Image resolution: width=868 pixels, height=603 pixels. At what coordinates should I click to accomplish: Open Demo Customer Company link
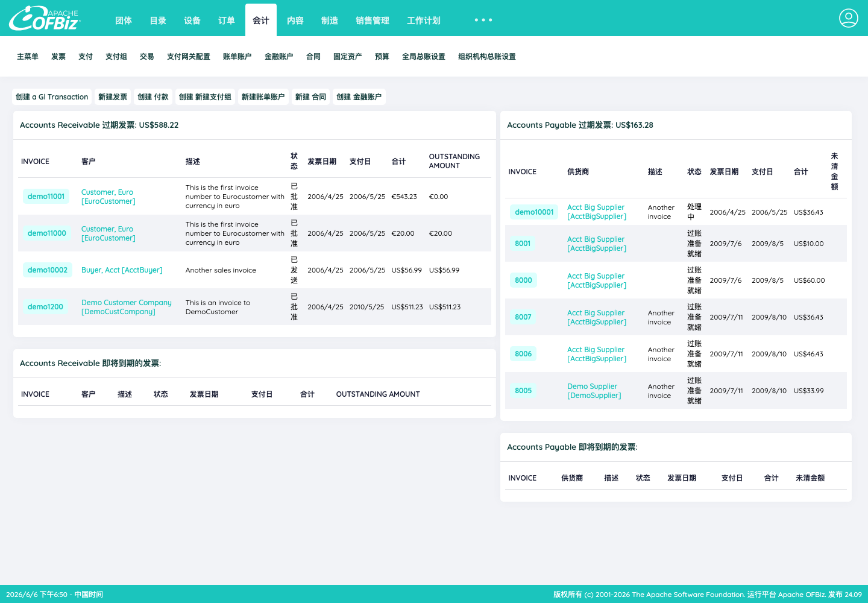point(127,307)
